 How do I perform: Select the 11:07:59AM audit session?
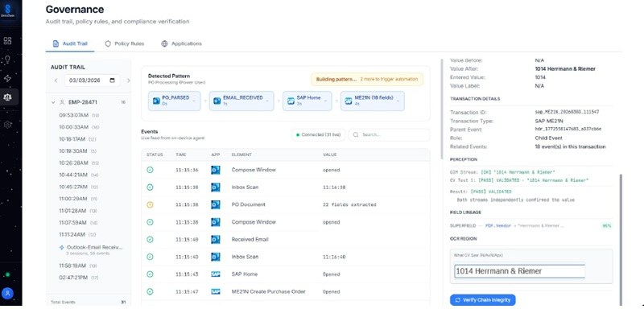[x=79, y=222]
